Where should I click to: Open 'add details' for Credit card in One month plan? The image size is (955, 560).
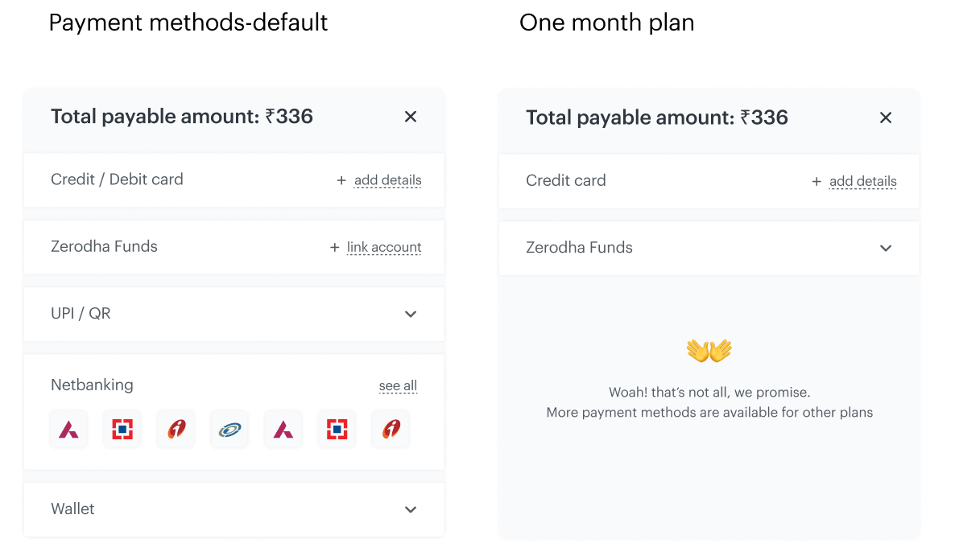(x=863, y=181)
